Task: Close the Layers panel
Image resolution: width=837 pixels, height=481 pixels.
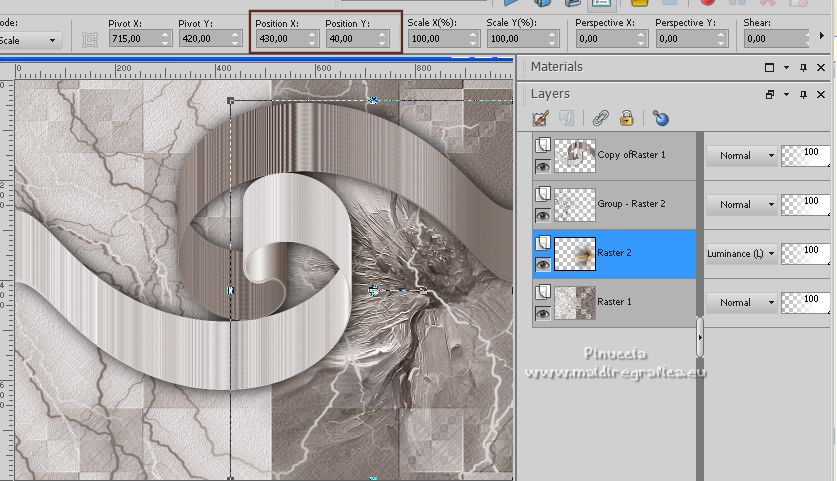Action: [x=820, y=94]
